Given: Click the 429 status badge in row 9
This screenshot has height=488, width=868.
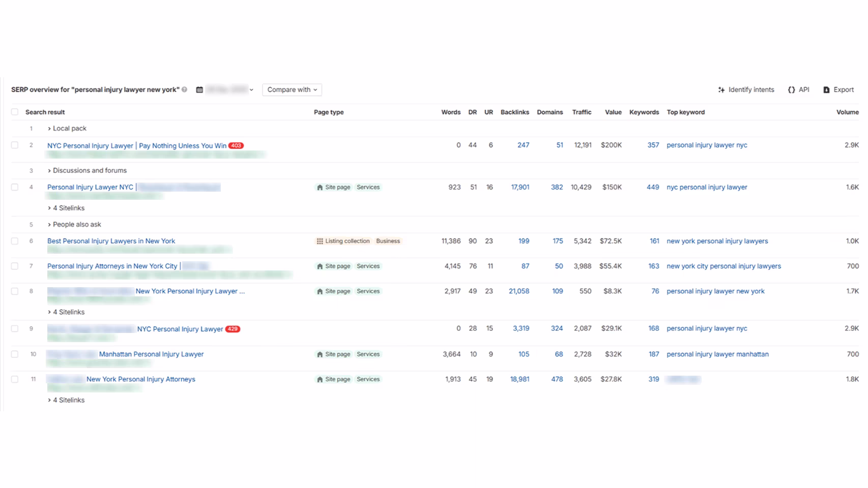Looking at the screenshot, I should pyautogui.click(x=233, y=329).
